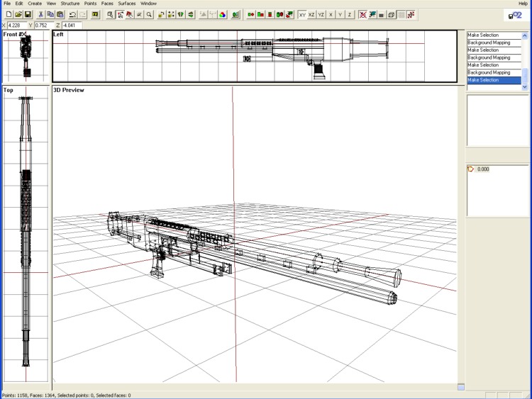Open the Structure menu
The height and width of the screenshot is (399, 532).
coord(70,4)
